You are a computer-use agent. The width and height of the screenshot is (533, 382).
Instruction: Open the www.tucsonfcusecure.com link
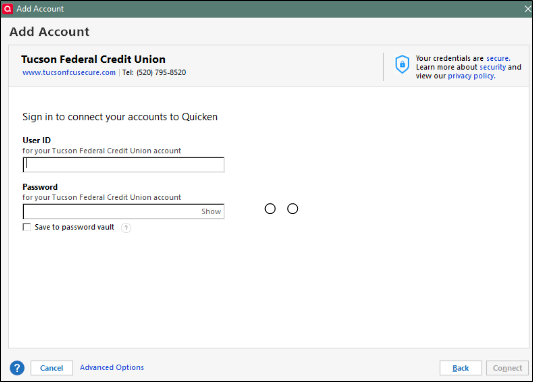69,72
